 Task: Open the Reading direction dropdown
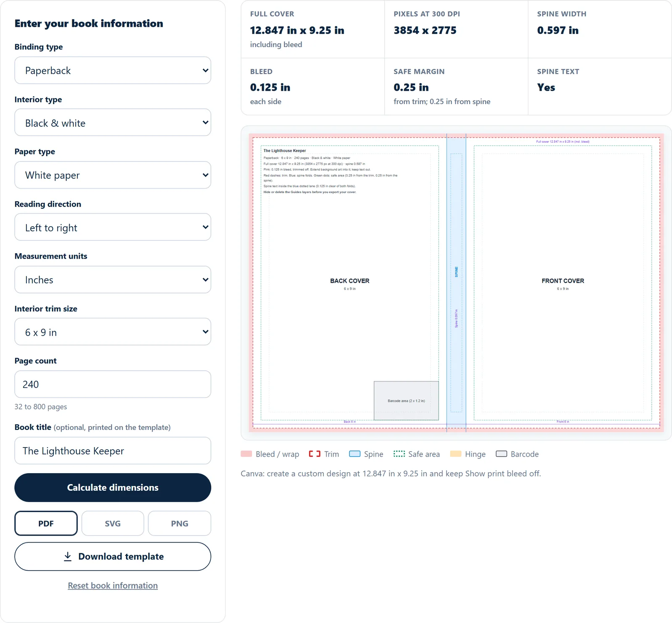pyautogui.click(x=113, y=227)
